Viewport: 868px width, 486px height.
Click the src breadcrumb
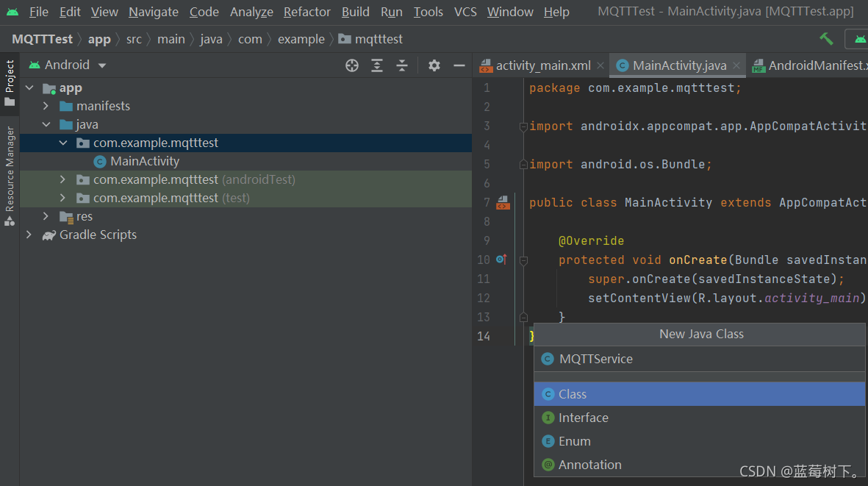pos(134,39)
